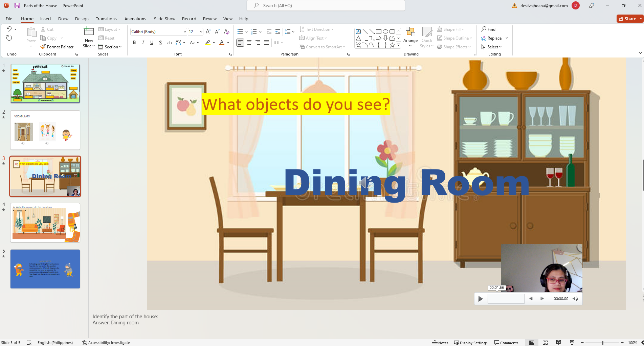The image size is (644, 346).
Task: Click the audio speaker icon on slide
Action: click(365, 183)
